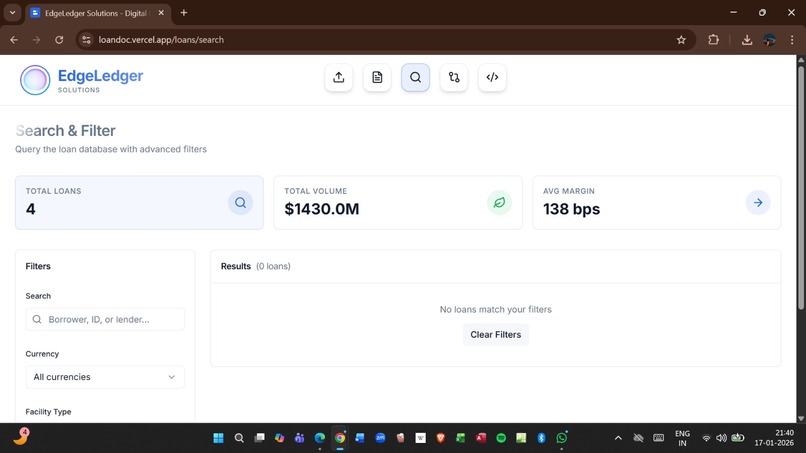Open the API code icon
The image size is (806, 453).
pyautogui.click(x=492, y=78)
